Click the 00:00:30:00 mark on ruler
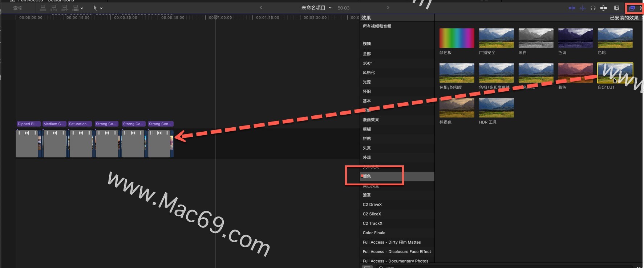This screenshot has height=268, width=644. pos(125,17)
